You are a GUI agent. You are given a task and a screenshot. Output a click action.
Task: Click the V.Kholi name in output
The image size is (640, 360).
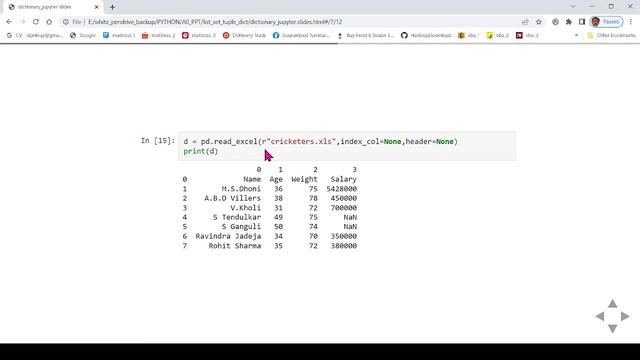pyautogui.click(x=245, y=208)
